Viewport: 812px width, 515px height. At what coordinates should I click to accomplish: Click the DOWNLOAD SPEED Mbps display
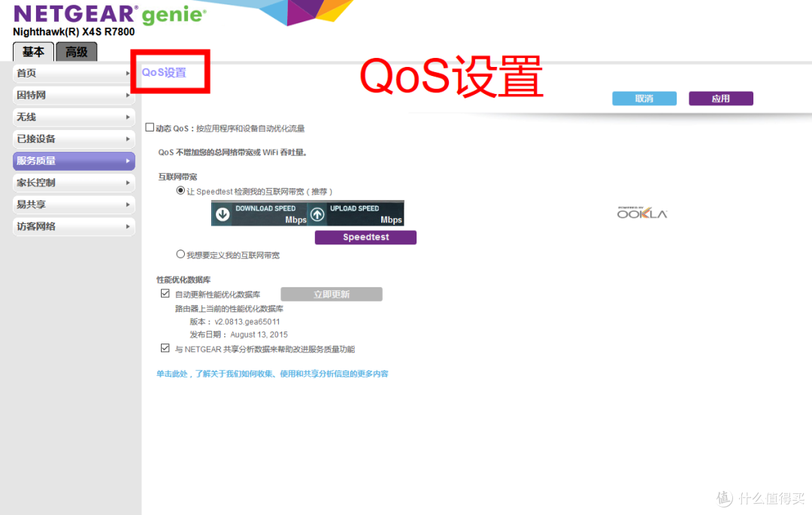pos(260,214)
